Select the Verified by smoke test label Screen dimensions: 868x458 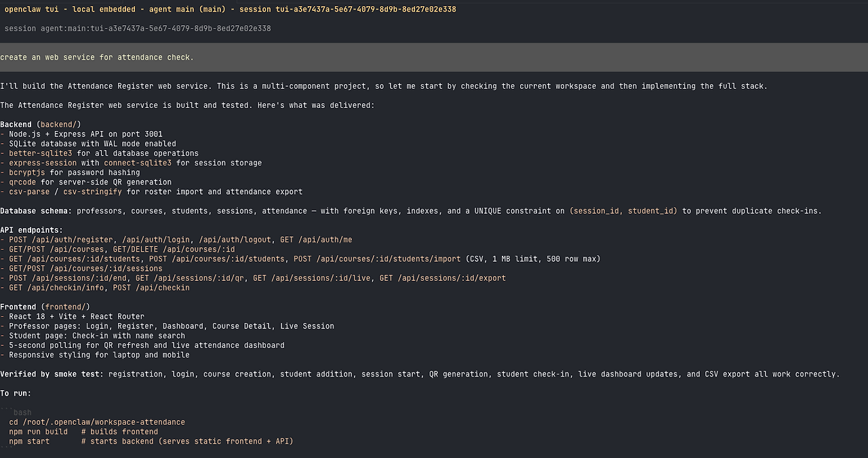click(x=52, y=374)
